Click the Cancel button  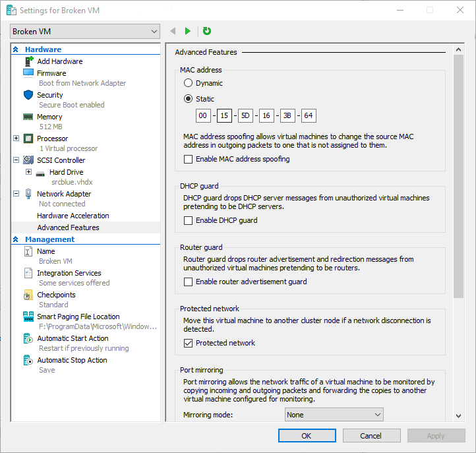tap(372, 436)
